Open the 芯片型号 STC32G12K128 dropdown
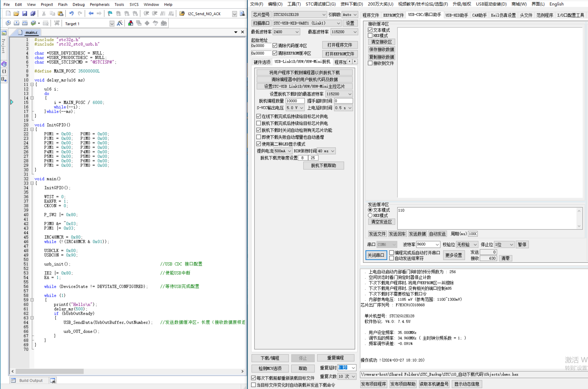This screenshot has height=389, width=588. (x=324, y=15)
